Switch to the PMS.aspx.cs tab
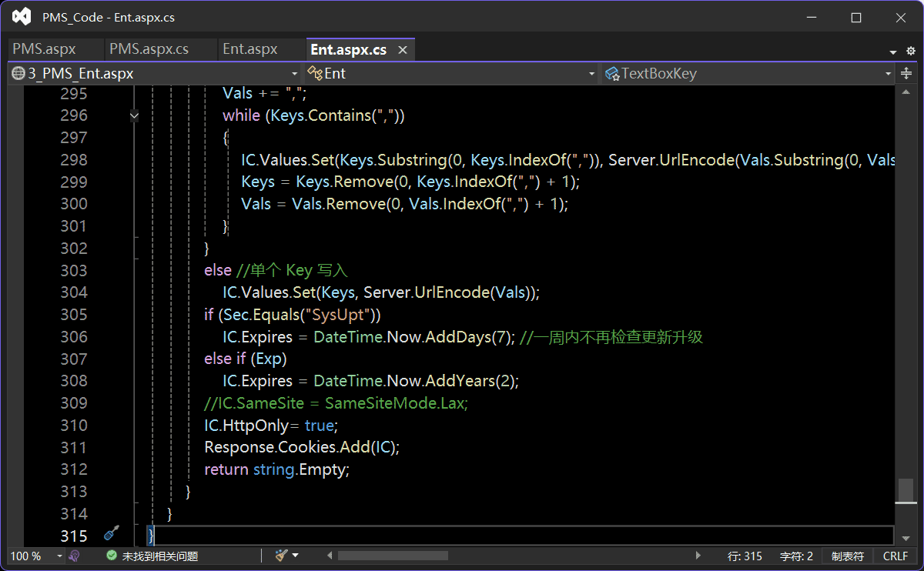 149,49
